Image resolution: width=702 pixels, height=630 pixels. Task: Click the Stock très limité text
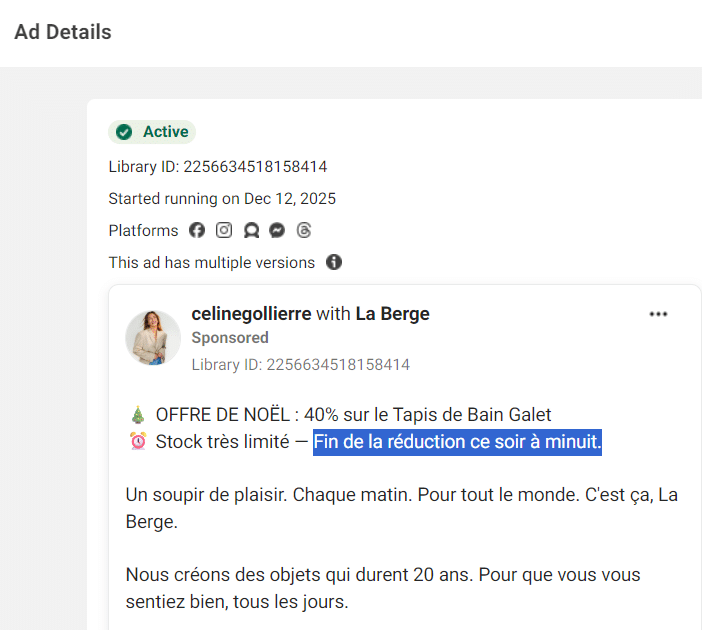point(223,441)
